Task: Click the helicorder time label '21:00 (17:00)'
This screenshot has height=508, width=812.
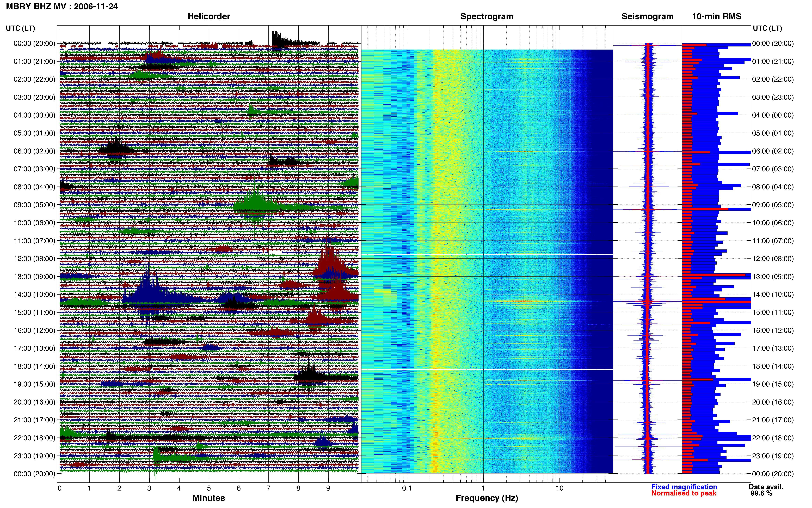Action: coord(34,420)
